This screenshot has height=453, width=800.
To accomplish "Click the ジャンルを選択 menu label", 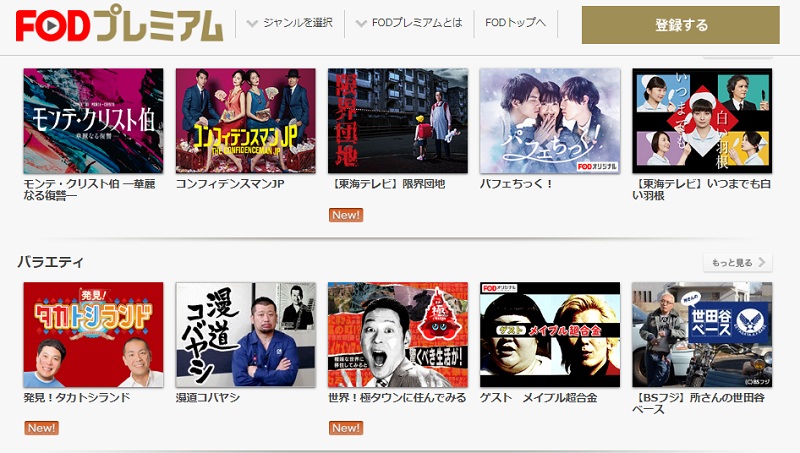I will tap(297, 23).
